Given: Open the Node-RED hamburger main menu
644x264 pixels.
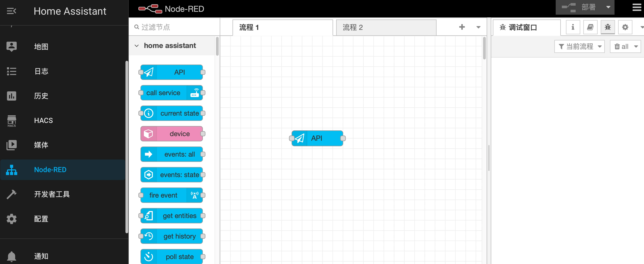Looking at the screenshot, I should pyautogui.click(x=636, y=8).
